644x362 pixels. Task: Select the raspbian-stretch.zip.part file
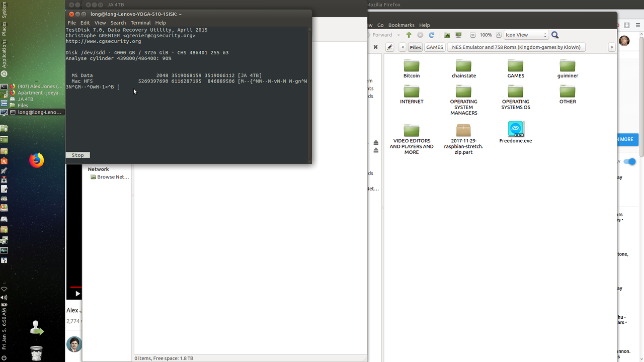pos(463,139)
